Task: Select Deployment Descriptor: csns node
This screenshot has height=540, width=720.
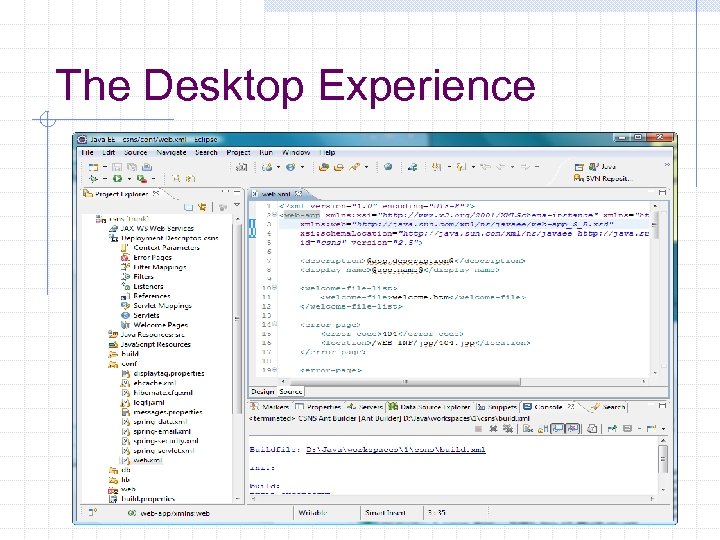Action: (x=164, y=238)
